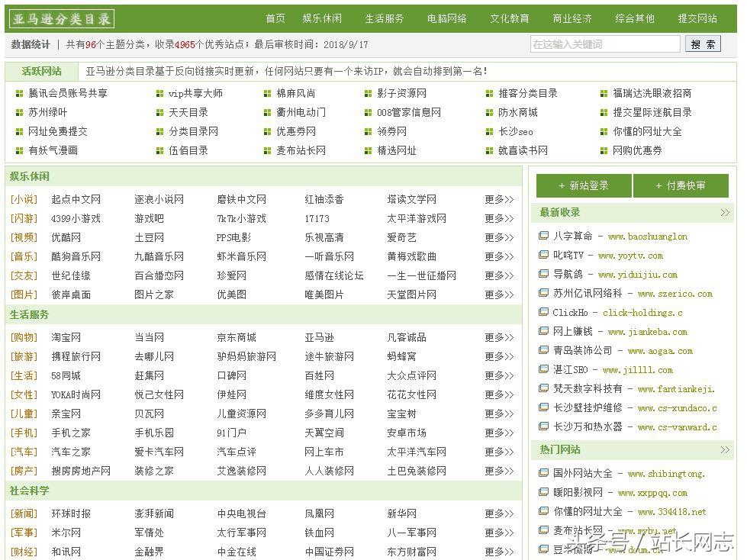The height and width of the screenshot is (560, 747).
Task: Select the bullet icon before 影子资源网
Action: click(x=368, y=94)
